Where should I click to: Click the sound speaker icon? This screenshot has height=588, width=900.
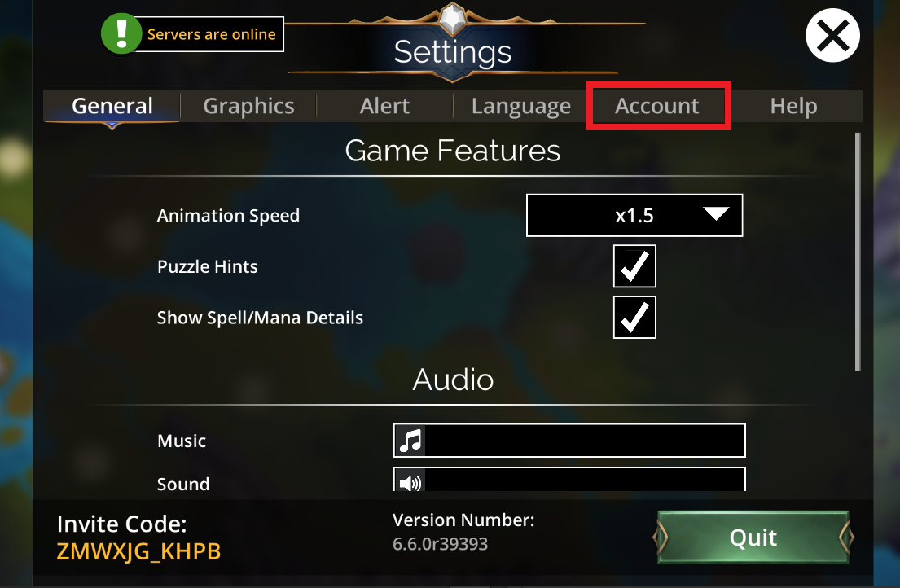pyautogui.click(x=410, y=483)
